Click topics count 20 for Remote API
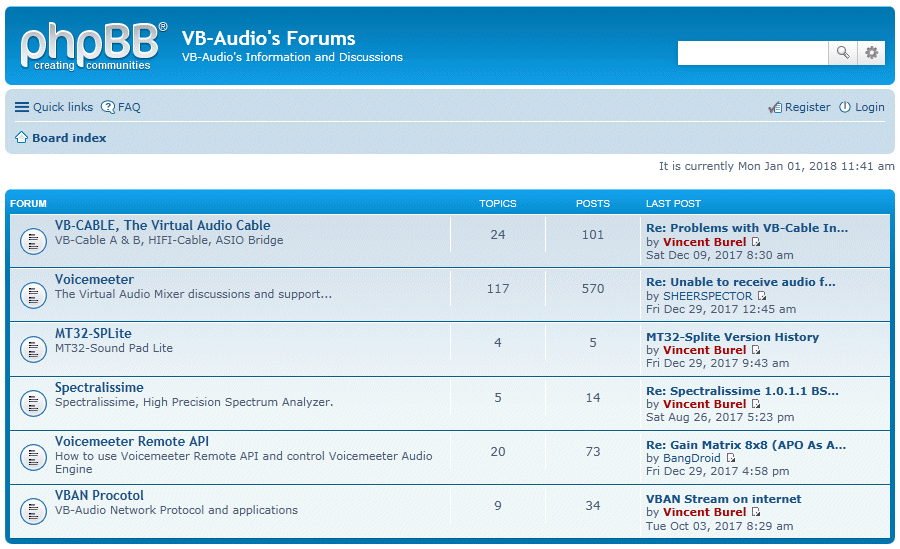 click(x=498, y=452)
